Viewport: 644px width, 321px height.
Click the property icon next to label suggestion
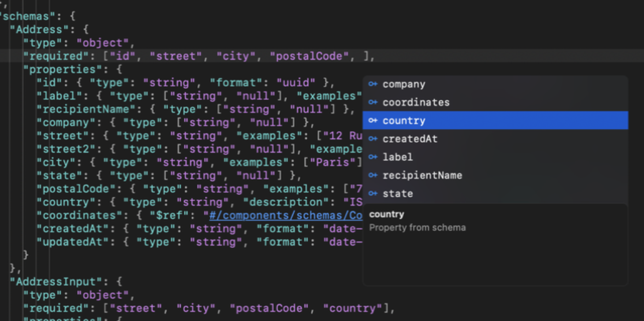click(373, 157)
